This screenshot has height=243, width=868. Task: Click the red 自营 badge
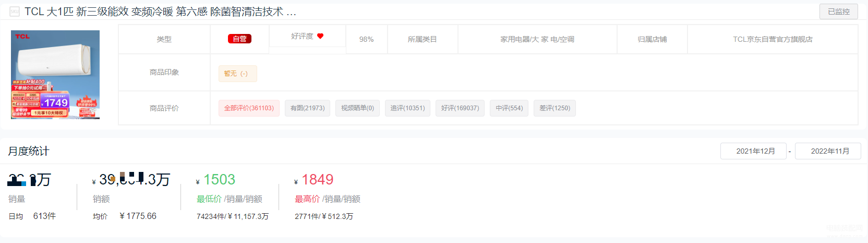pos(239,39)
